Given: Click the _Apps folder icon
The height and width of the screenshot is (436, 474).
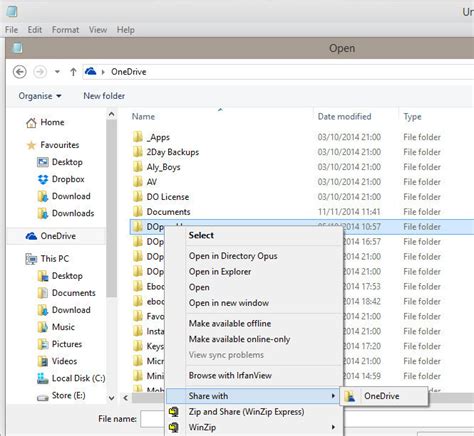Looking at the screenshot, I should coord(138,137).
